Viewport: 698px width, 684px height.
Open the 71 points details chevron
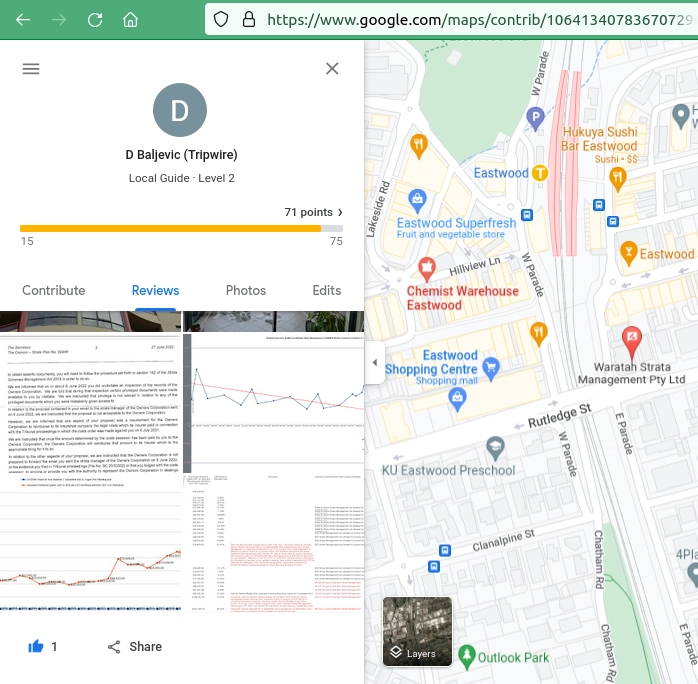pyautogui.click(x=340, y=212)
